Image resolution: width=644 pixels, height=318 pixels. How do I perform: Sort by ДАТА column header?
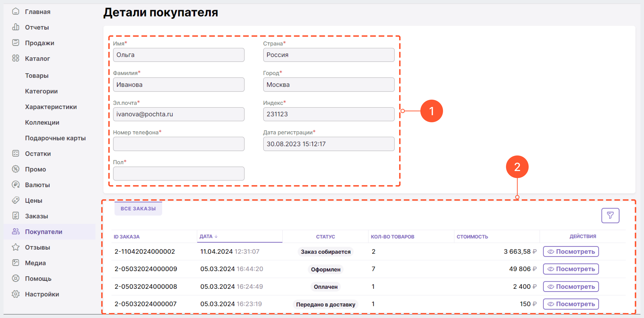tap(206, 236)
